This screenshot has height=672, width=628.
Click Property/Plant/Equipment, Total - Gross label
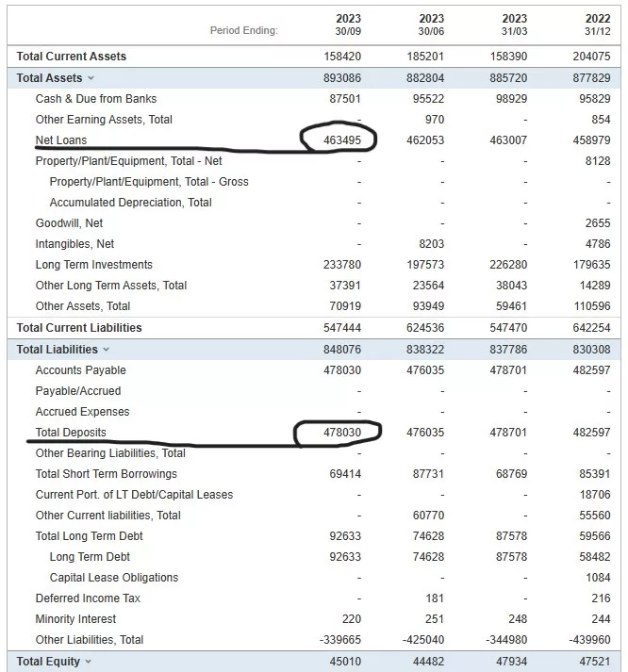[149, 181]
